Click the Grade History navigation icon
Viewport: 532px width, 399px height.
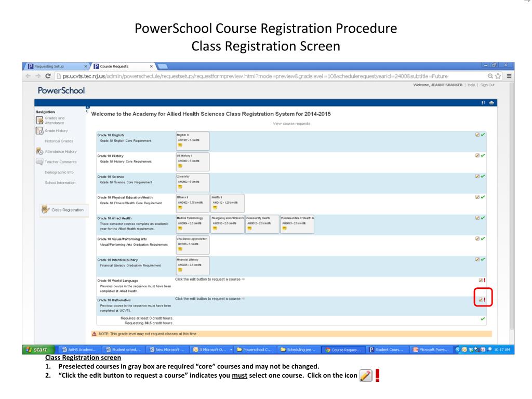point(39,130)
